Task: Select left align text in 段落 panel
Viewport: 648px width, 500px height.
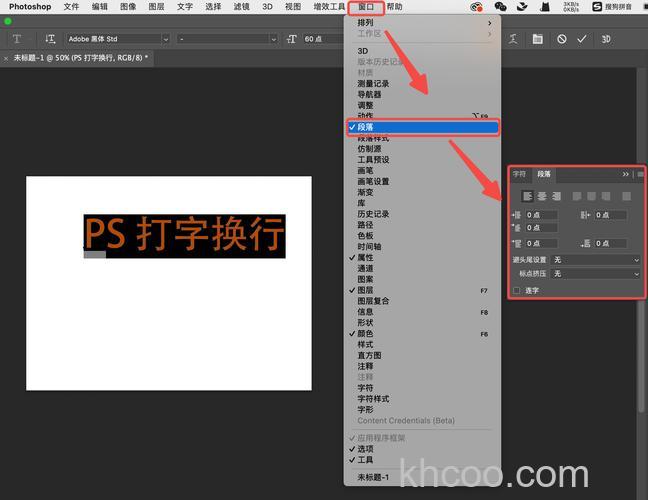Action: pyautogui.click(x=527, y=196)
